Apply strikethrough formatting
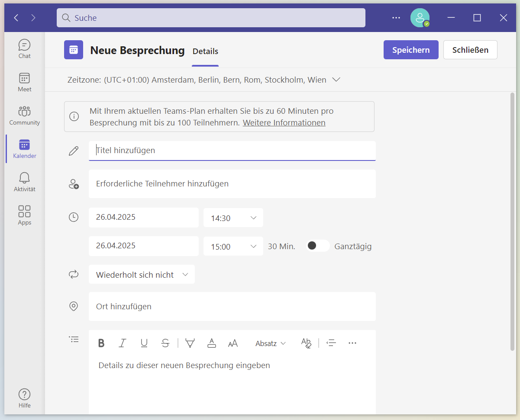 pyautogui.click(x=165, y=343)
